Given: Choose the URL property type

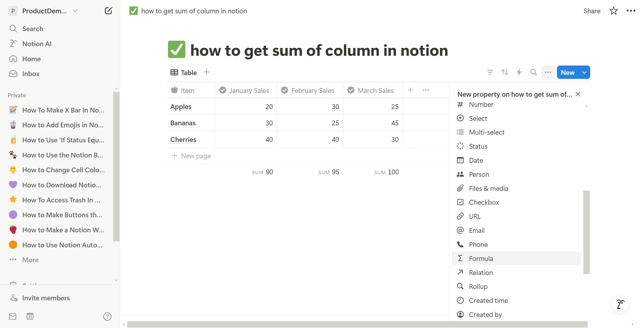Looking at the screenshot, I should pyautogui.click(x=516, y=216).
